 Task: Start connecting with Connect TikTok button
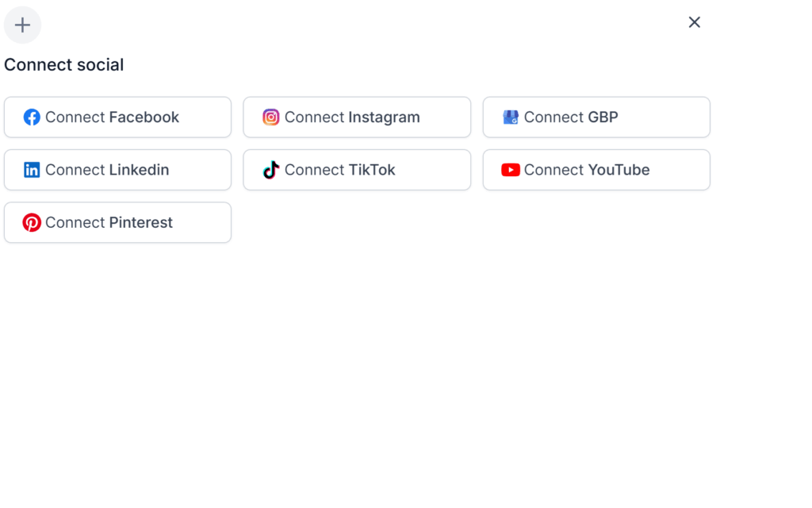[x=357, y=170]
